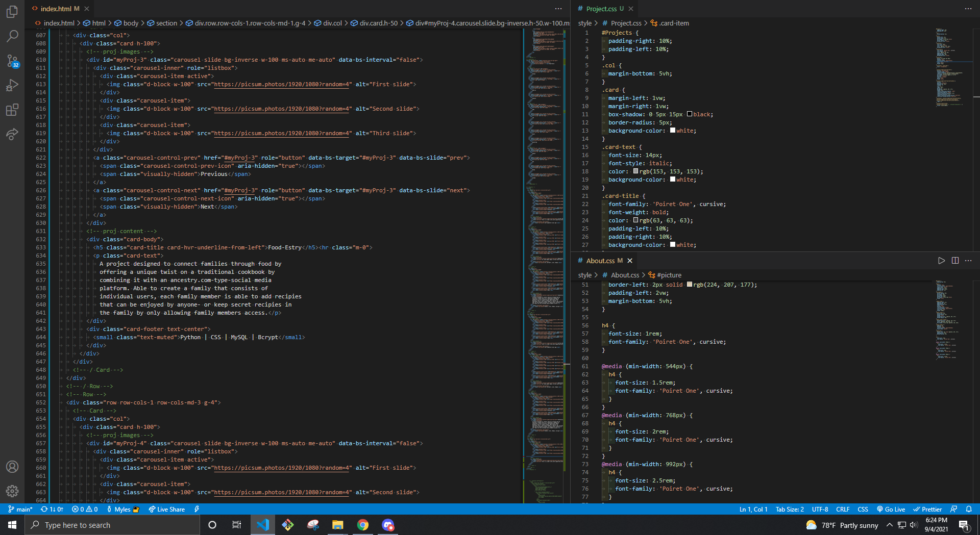Click taskbar search box

point(112,525)
